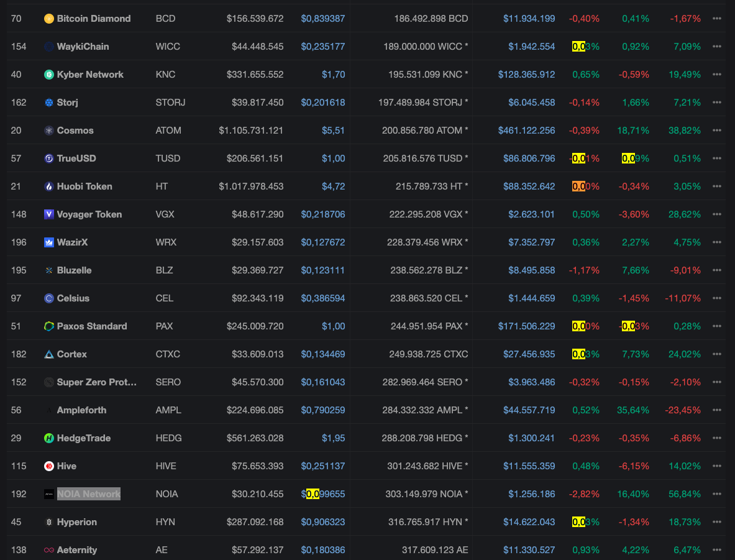Click the Hyperion price $0,906323
Screen dimensions: 735x560
coord(322,522)
